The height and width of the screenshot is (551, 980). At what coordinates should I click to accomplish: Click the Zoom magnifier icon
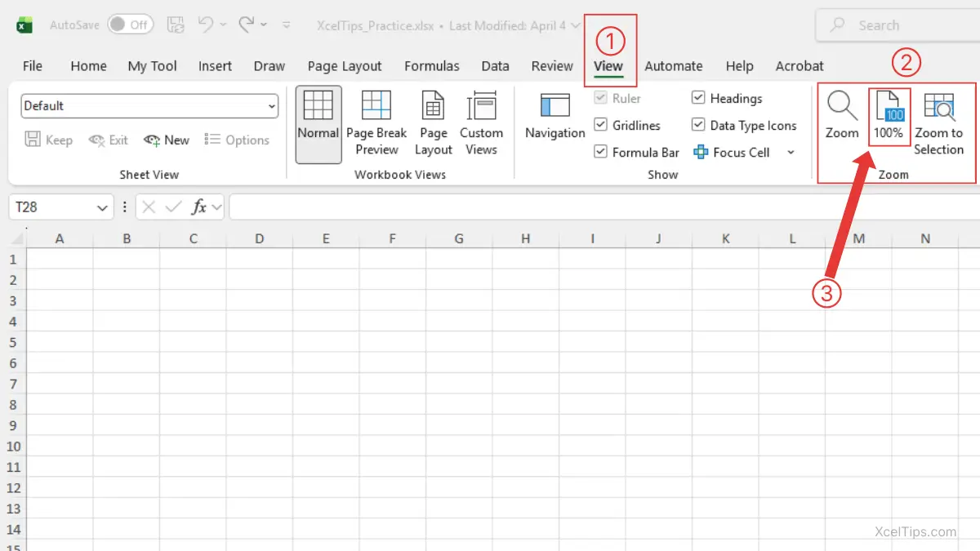point(841,106)
